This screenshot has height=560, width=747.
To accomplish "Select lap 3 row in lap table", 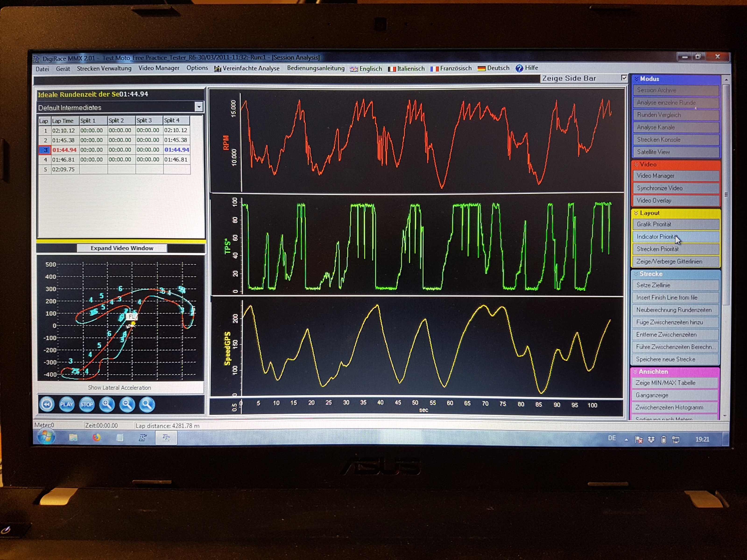I will coord(64,150).
